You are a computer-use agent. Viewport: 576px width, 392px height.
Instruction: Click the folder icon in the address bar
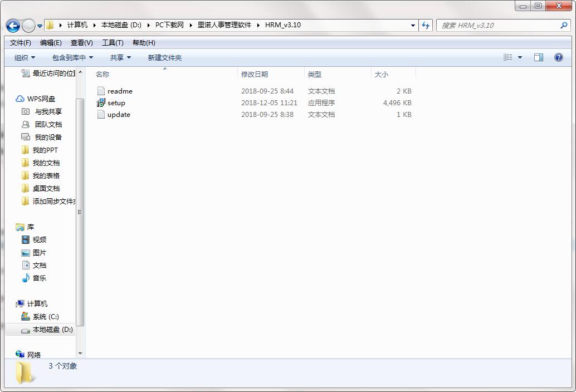pyautogui.click(x=50, y=25)
